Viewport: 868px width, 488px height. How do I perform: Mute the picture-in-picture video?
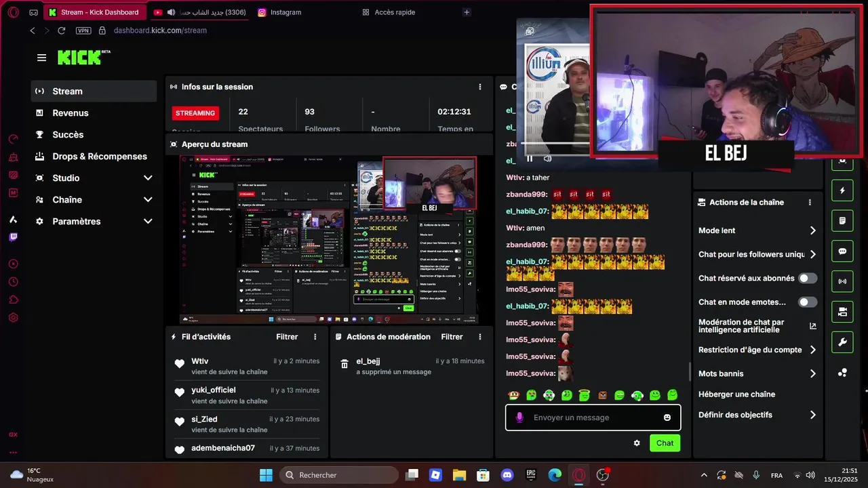coord(548,159)
